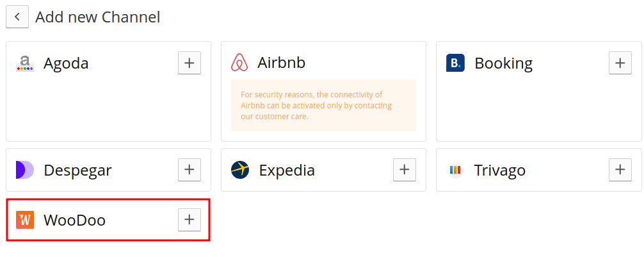644x257 pixels.
Task: Click the Trivago logo icon
Action: point(455,170)
